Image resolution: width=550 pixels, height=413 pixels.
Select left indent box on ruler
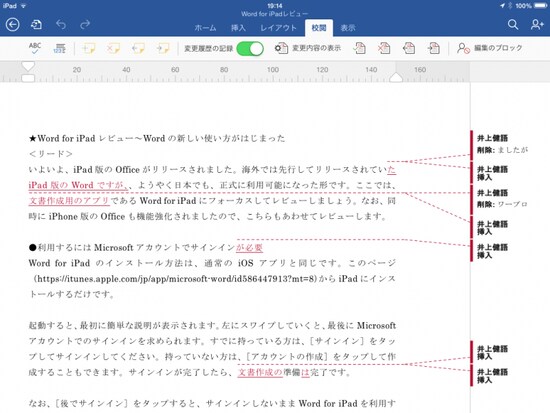[28, 78]
